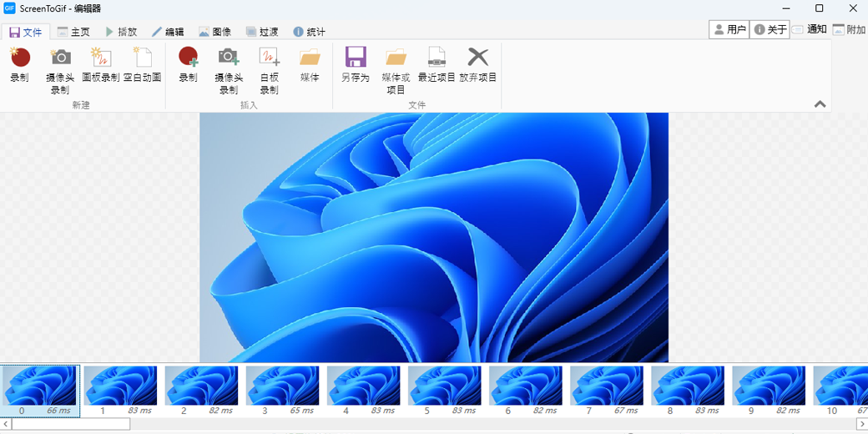This screenshot has height=434, width=868.
Task: Select frame 10 thumbnail
Action: (840, 391)
